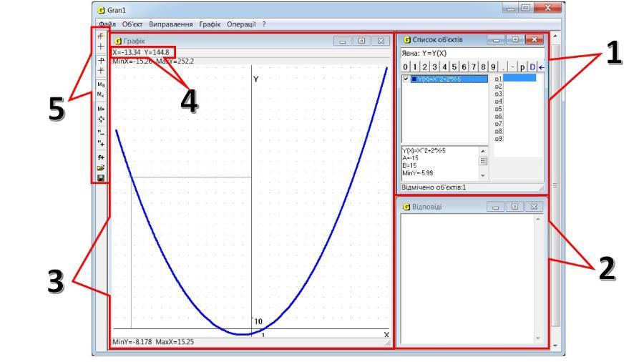Click the up arrow of function info scrollbar
The image size is (644, 362).
click(483, 151)
